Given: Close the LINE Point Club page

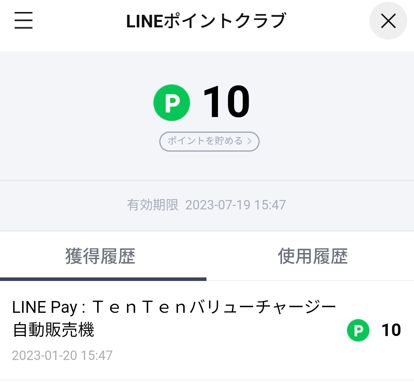Looking at the screenshot, I should coord(388,21).
